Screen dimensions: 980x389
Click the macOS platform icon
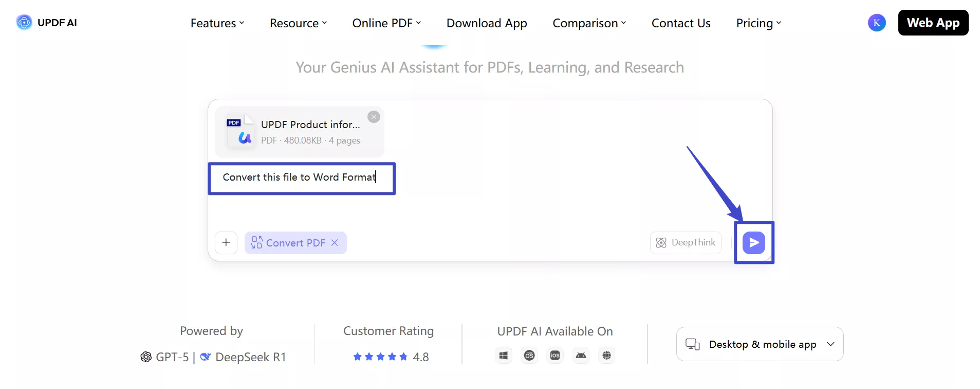(x=529, y=356)
